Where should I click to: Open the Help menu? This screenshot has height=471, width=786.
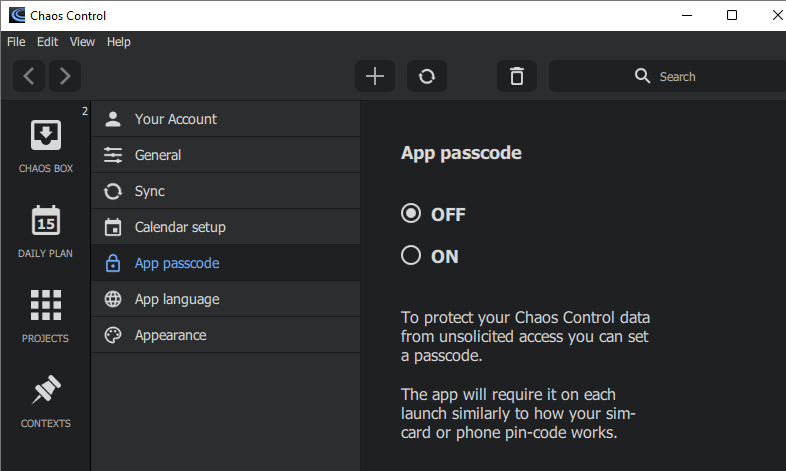[118, 42]
